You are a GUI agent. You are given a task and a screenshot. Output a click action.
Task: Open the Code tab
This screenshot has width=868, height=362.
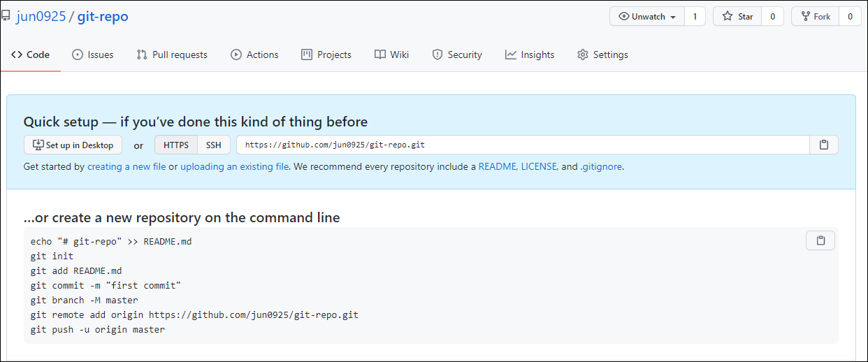tap(31, 55)
